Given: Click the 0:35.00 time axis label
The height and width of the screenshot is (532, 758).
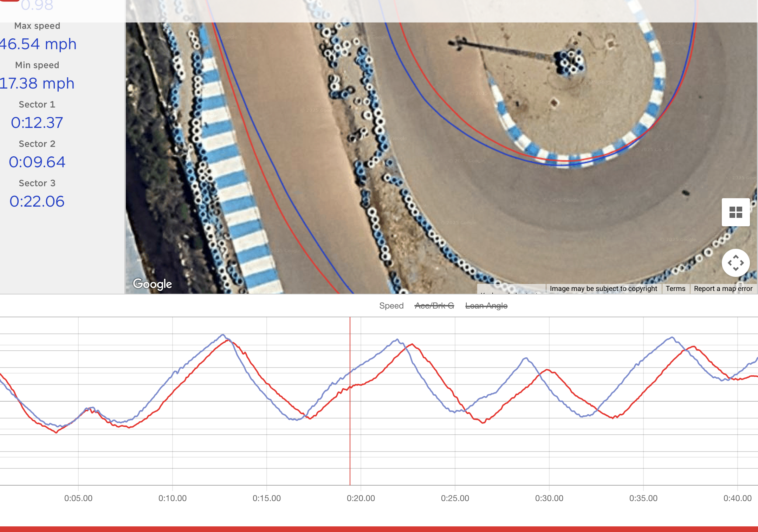Looking at the screenshot, I should (643, 498).
